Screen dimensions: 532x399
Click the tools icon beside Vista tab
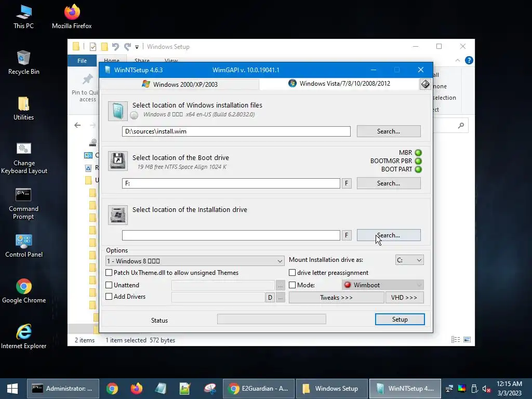(425, 84)
